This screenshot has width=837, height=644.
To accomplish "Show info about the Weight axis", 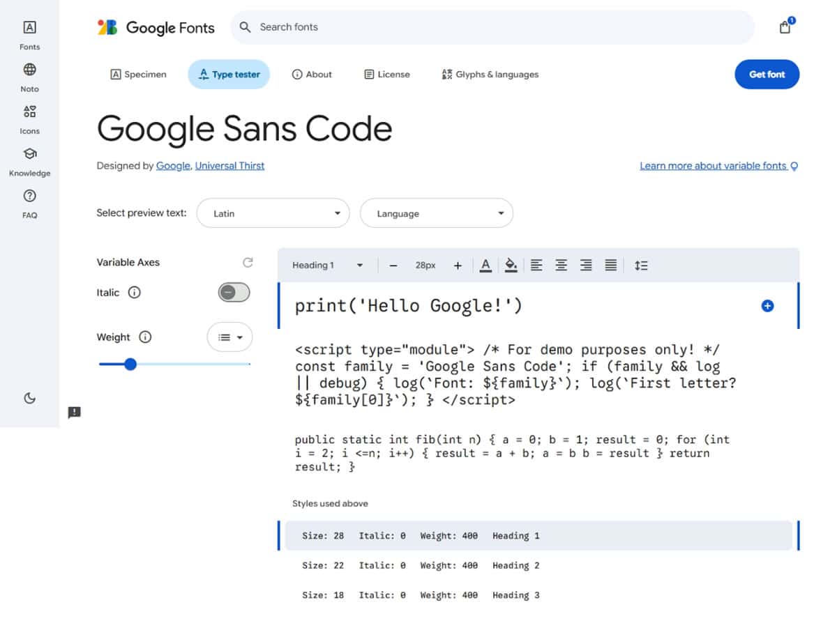I will pos(145,337).
